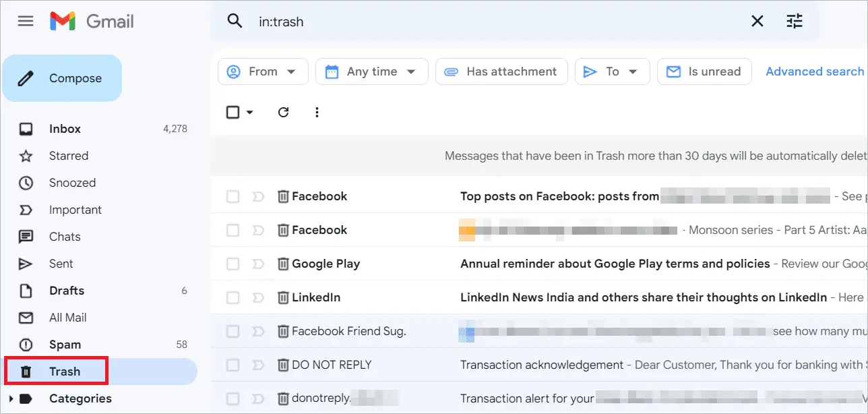The image size is (868, 414).
Task: Click trash icon on LinkedIn email
Action: [x=283, y=297]
